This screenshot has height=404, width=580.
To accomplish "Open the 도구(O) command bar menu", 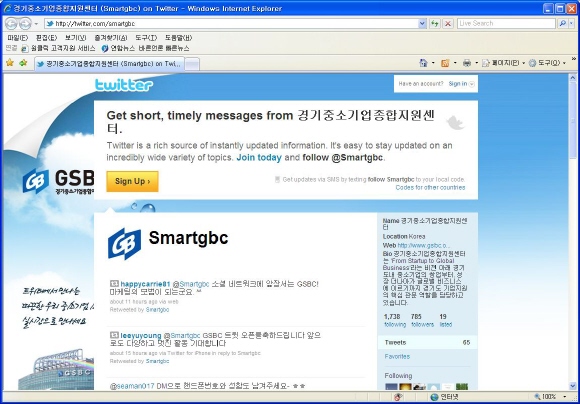I will [547, 63].
